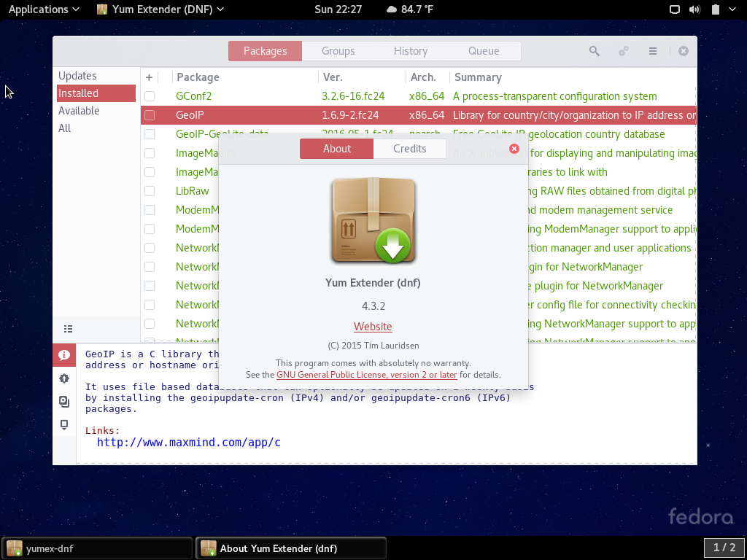Select the LibRaw package name
The width and height of the screenshot is (747, 560).
(x=193, y=191)
